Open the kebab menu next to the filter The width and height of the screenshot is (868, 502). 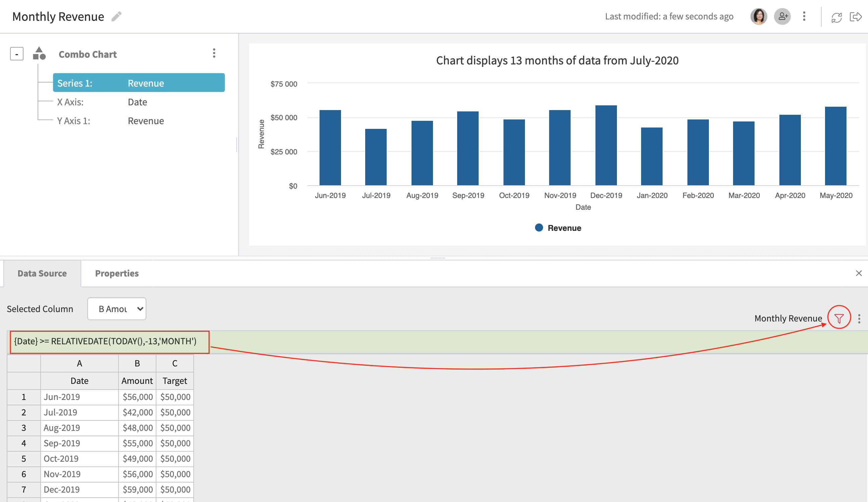860,318
